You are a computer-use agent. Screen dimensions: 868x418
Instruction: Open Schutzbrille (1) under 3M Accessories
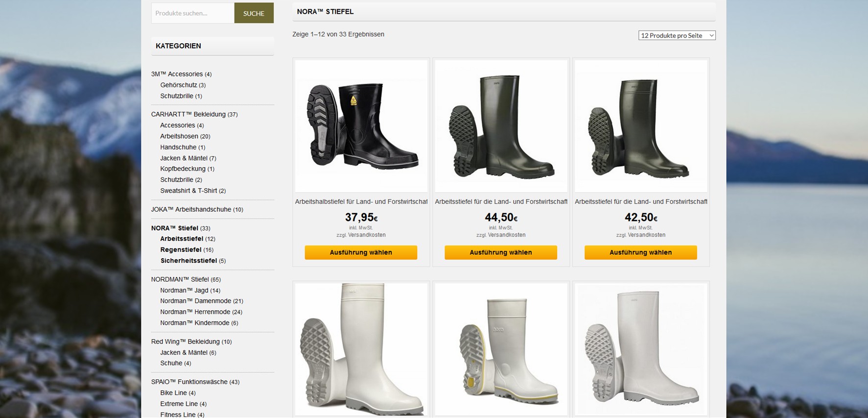coord(176,96)
